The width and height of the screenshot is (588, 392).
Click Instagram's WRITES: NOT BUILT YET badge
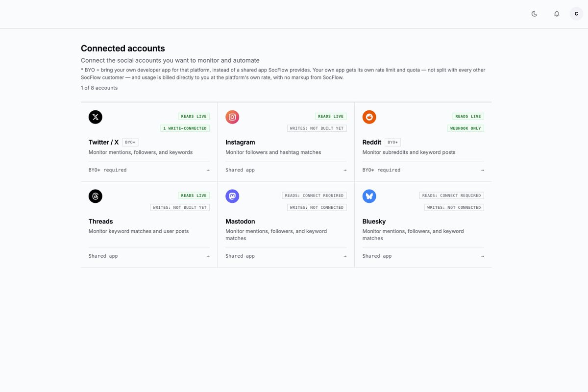point(317,128)
